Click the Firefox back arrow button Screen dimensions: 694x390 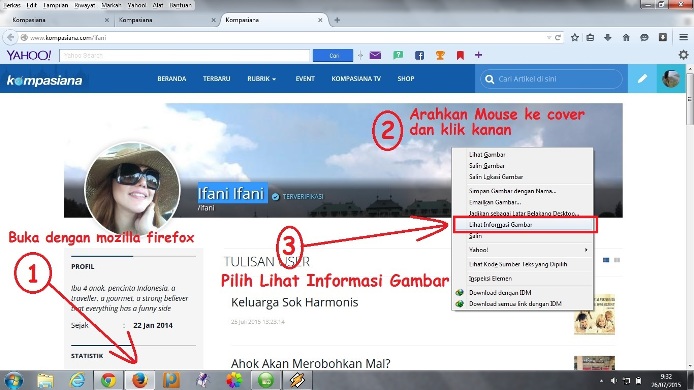point(10,38)
